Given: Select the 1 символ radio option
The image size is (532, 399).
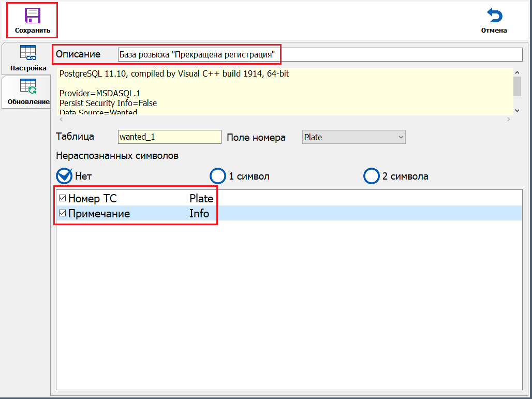Looking at the screenshot, I should (217, 176).
